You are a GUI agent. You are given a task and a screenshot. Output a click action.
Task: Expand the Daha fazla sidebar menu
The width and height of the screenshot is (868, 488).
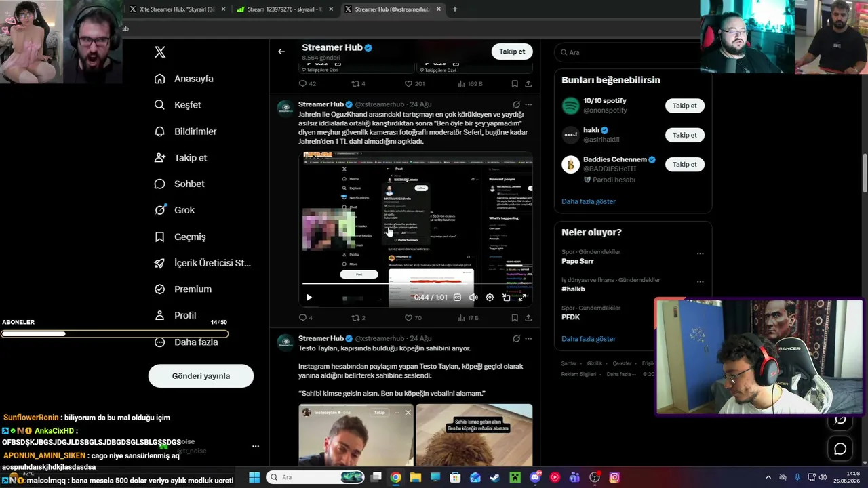tap(186, 342)
